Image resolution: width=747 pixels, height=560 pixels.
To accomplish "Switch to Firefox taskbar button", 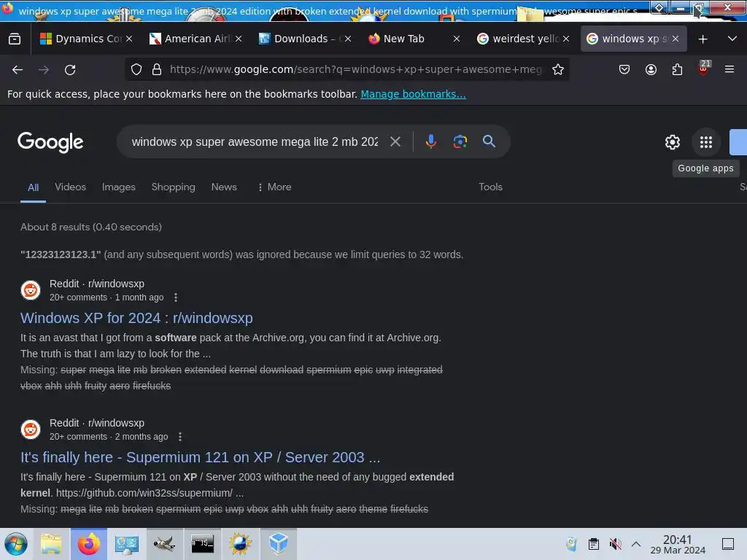I will coord(89,544).
